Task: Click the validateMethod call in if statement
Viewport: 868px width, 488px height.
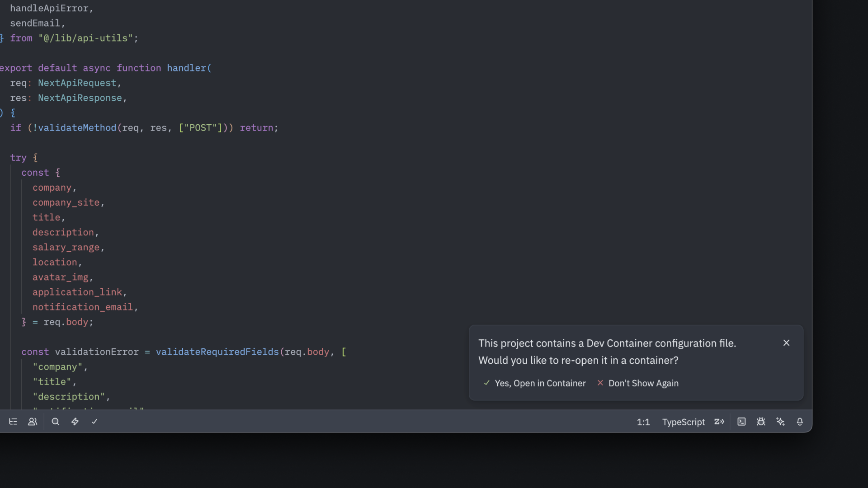Action: coord(77,128)
